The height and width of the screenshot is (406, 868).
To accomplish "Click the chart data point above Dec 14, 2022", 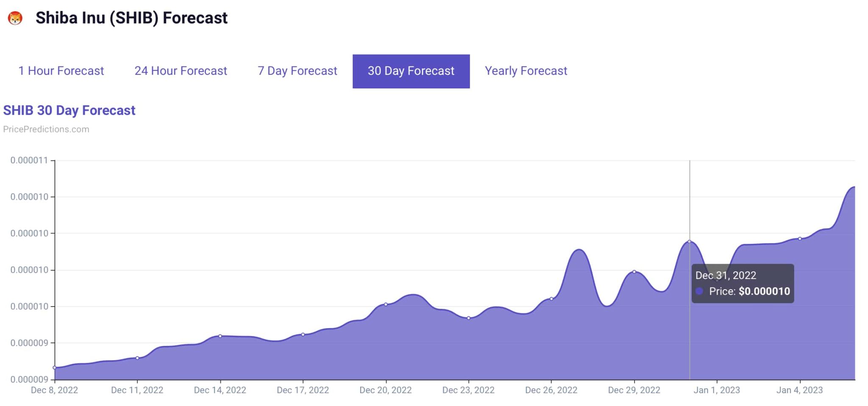I will click(x=220, y=336).
